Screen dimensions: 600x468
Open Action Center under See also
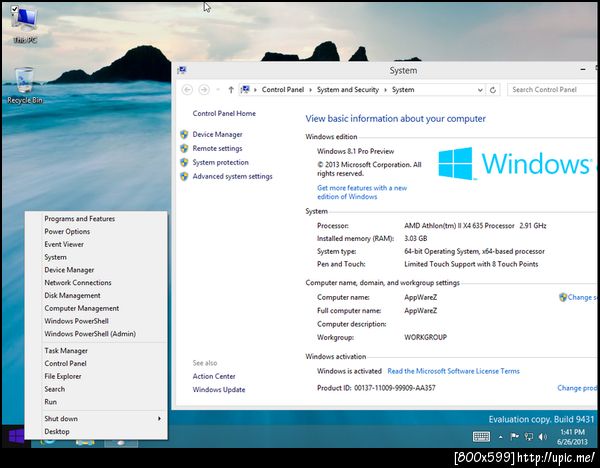point(214,376)
